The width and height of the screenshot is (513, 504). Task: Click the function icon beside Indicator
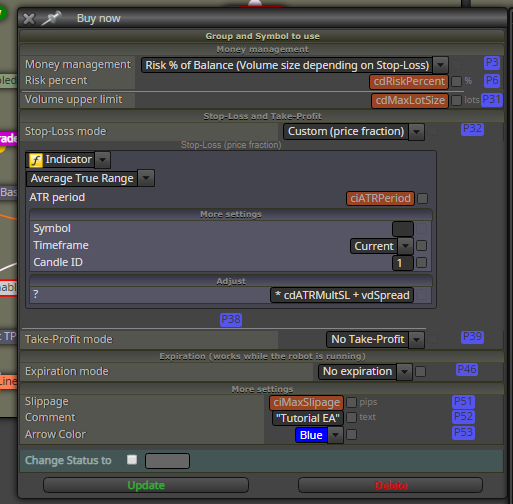coord(36,160)
